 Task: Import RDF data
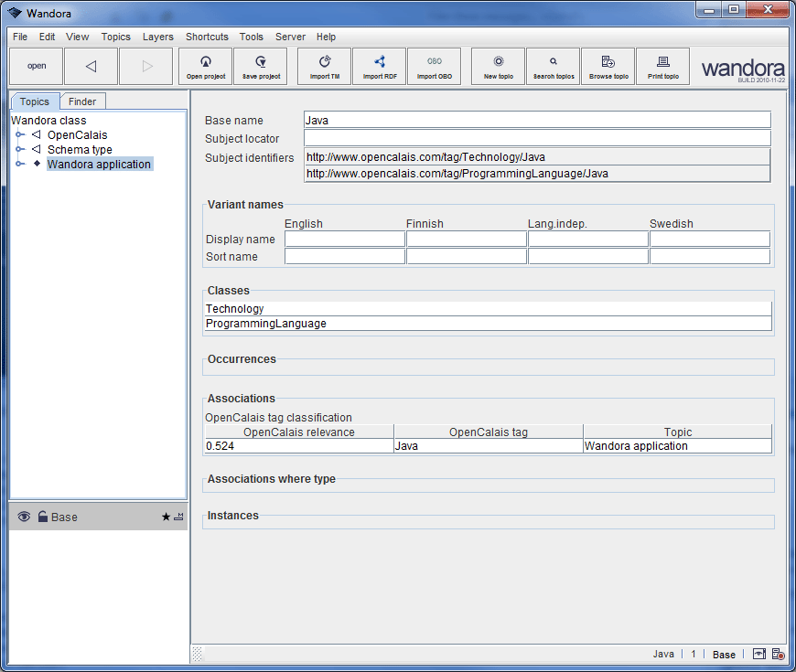tap(379, 66)
